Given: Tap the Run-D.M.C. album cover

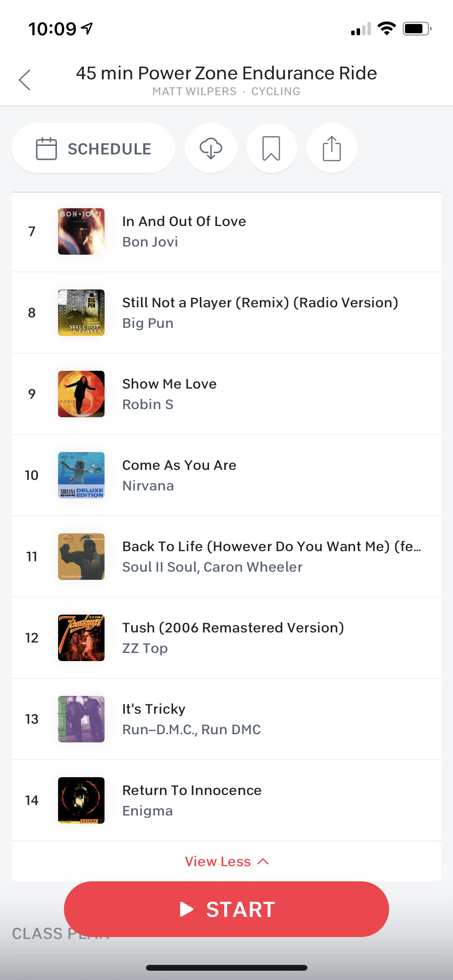Looking at the screenshot, I should coord(81,719).
